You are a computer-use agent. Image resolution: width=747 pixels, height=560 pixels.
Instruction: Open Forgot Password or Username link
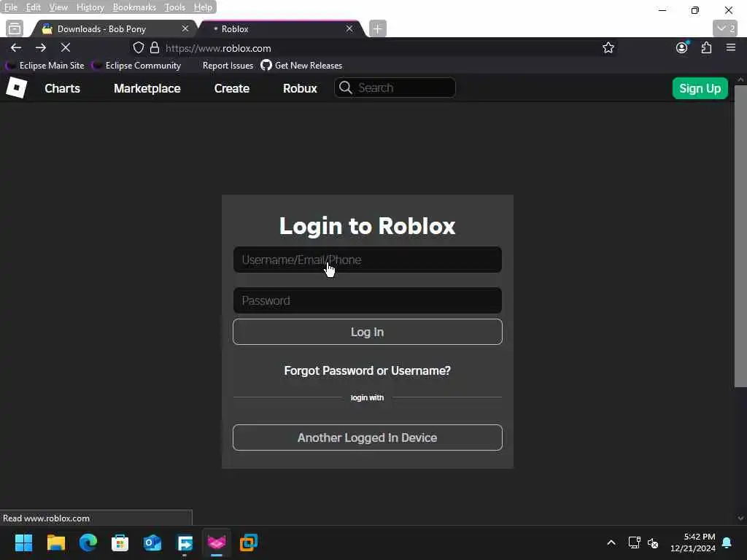pyautogui.click(x=368, y=370)
